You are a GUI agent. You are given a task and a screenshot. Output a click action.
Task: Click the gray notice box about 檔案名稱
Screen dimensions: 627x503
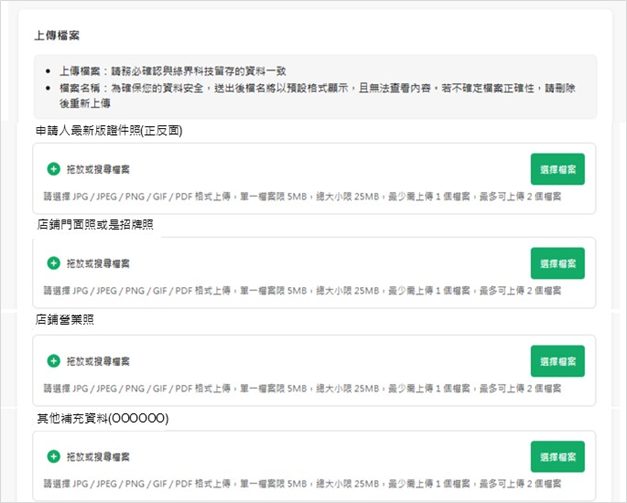[x=314, y=87]
